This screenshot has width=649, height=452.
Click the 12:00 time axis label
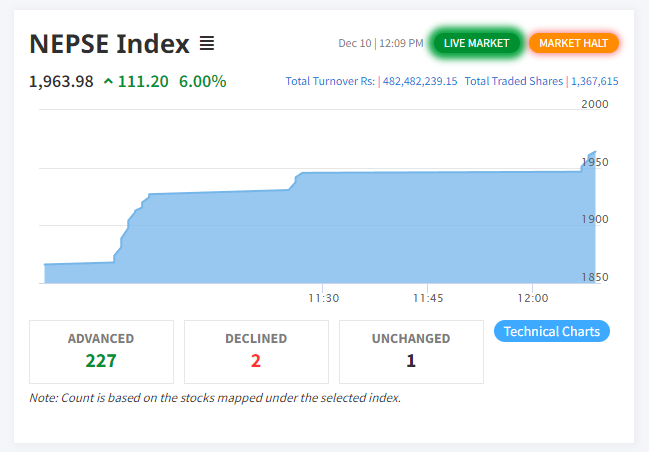(x=533, y=298)
